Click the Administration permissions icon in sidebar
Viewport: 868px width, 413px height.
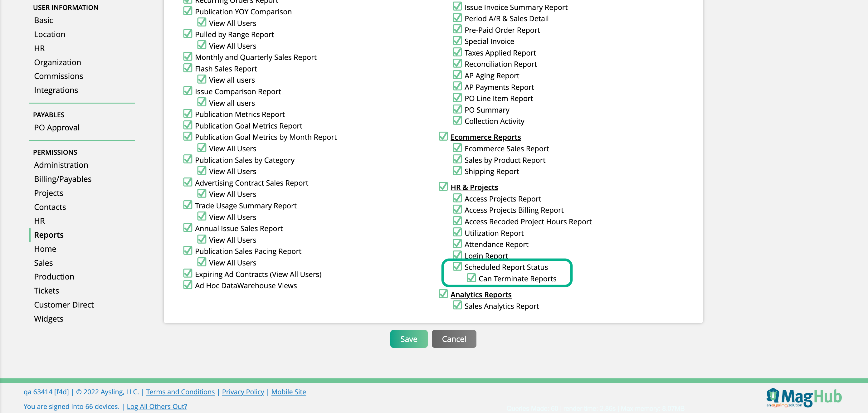point(61,165)
